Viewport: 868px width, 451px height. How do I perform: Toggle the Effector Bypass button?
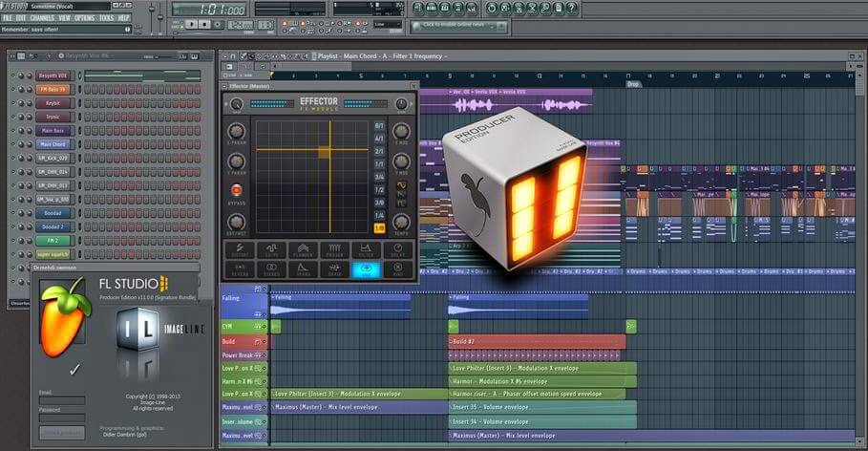237,190
